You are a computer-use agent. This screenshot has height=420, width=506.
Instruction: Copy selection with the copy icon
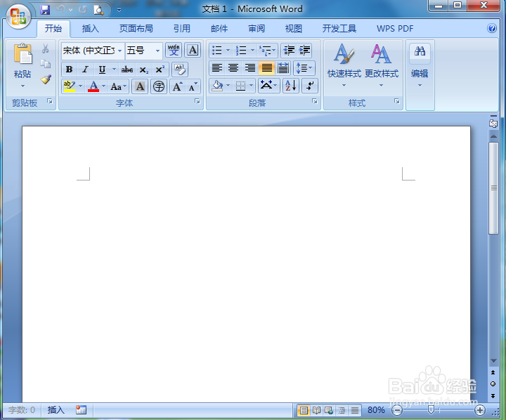[46, 63]
